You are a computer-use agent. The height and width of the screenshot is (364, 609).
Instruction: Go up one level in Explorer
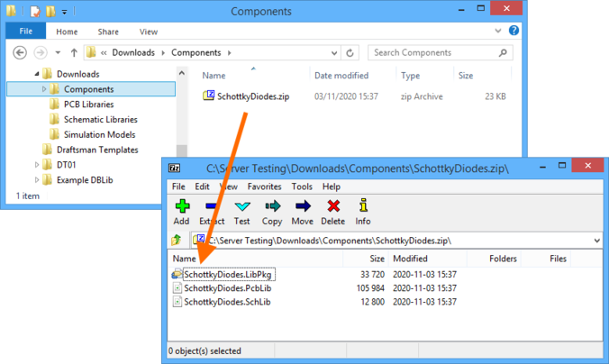tap(74, 52)
